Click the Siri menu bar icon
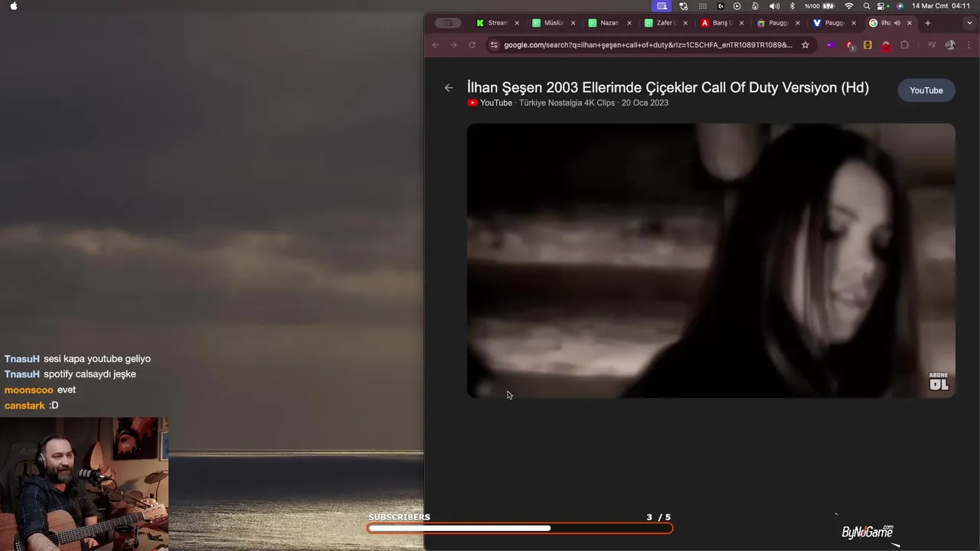Screen dimensions: 980x551 click(900, 6)
